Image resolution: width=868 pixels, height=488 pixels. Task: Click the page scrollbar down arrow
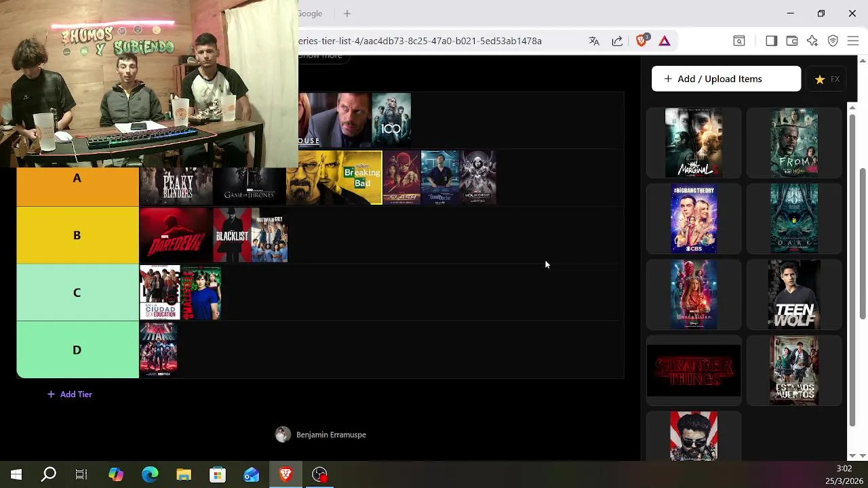pos(863,455)
